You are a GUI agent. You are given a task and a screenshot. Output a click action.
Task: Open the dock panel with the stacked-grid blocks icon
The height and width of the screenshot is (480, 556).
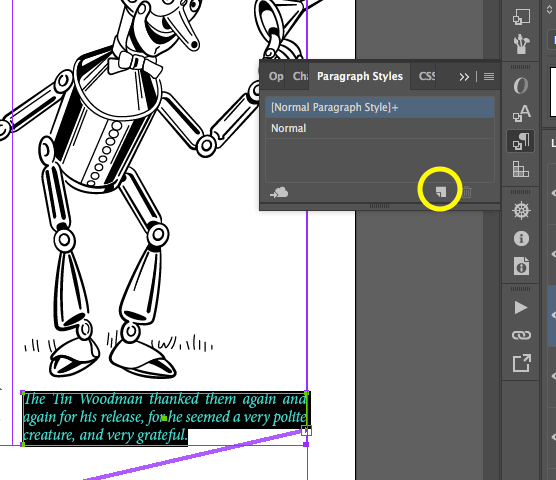[x=521, y=169]
